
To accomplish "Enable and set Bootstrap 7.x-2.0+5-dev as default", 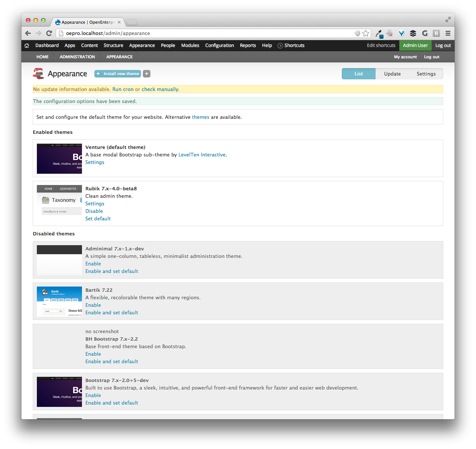I will 112,403.
